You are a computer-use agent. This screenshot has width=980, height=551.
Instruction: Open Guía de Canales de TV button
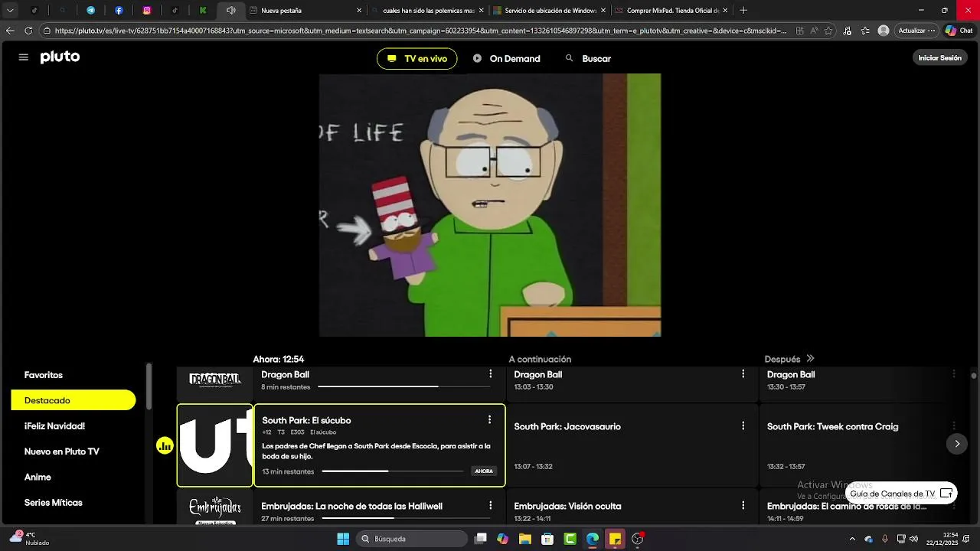coord(901,494)
